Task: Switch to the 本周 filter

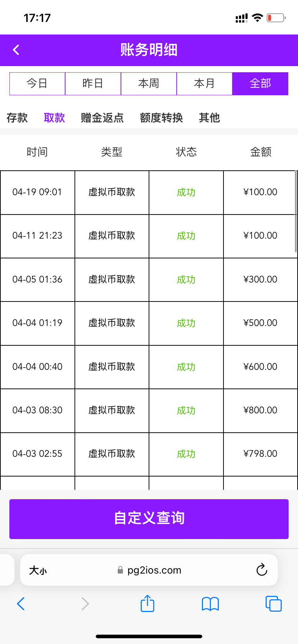Action: 149,83
